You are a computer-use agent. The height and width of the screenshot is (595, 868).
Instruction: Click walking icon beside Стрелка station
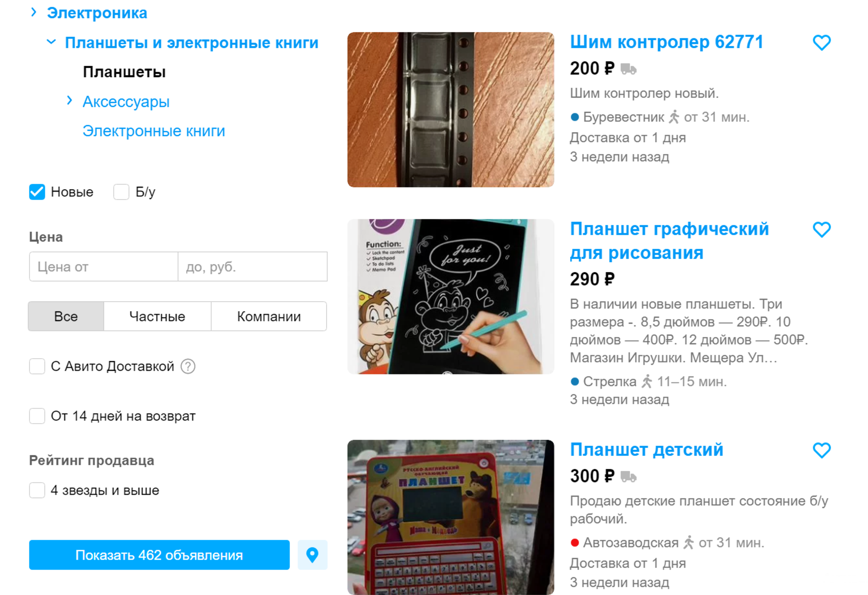click(647, 381)
